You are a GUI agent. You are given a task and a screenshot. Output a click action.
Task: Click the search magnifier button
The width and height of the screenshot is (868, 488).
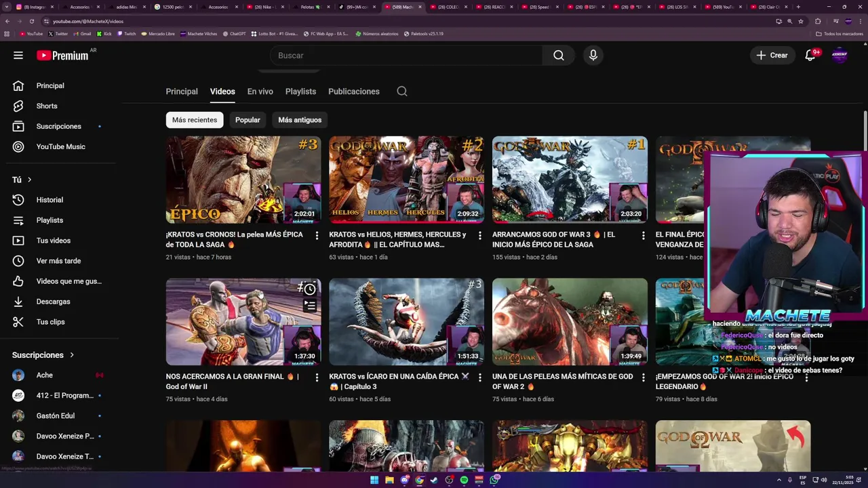[x=559, y=56]
